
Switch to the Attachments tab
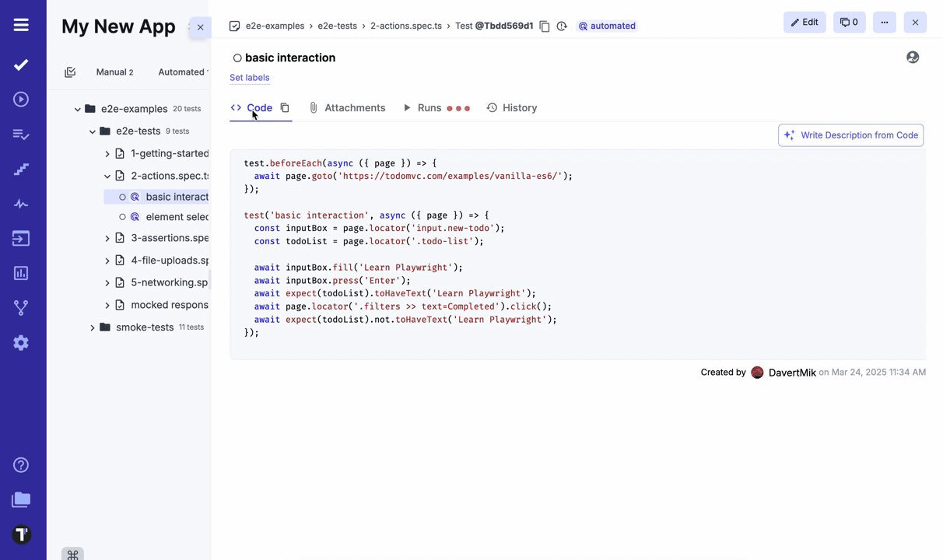point(347,108)
